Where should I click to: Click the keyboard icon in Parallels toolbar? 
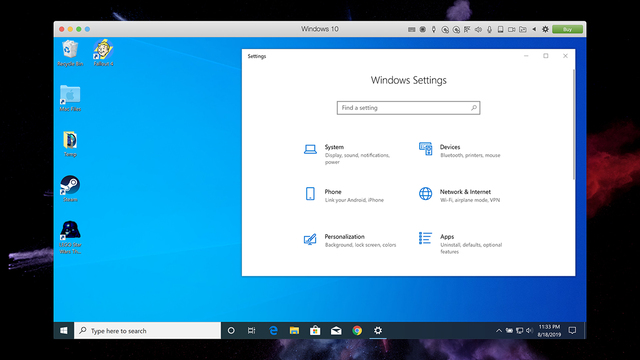[x=411, y=29]
